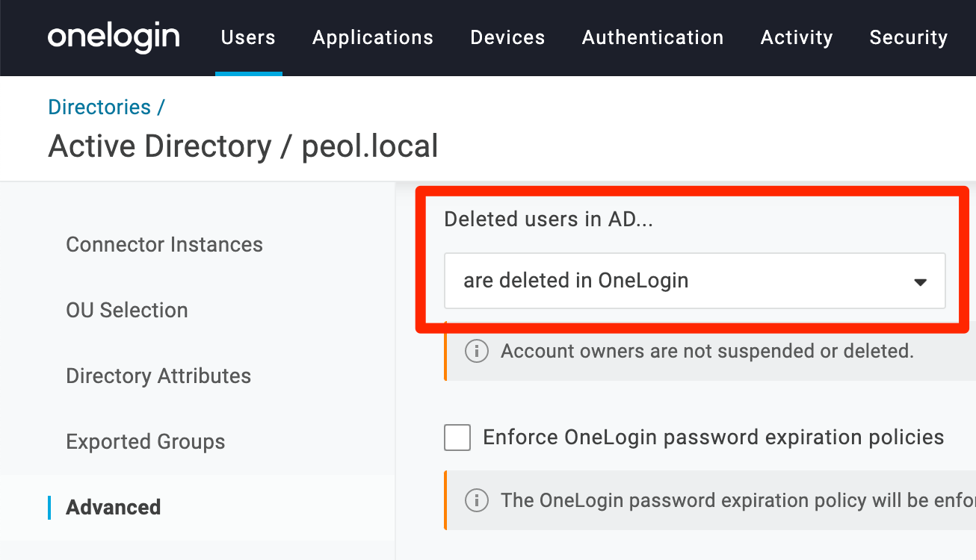The width and height of the screenshot is (976, 560).
Task: Click the OneLogin logo
Action: [x=114, y=37]
